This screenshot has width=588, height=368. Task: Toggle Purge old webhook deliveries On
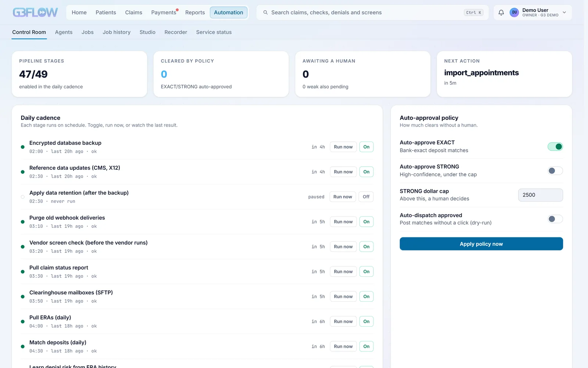366,222
